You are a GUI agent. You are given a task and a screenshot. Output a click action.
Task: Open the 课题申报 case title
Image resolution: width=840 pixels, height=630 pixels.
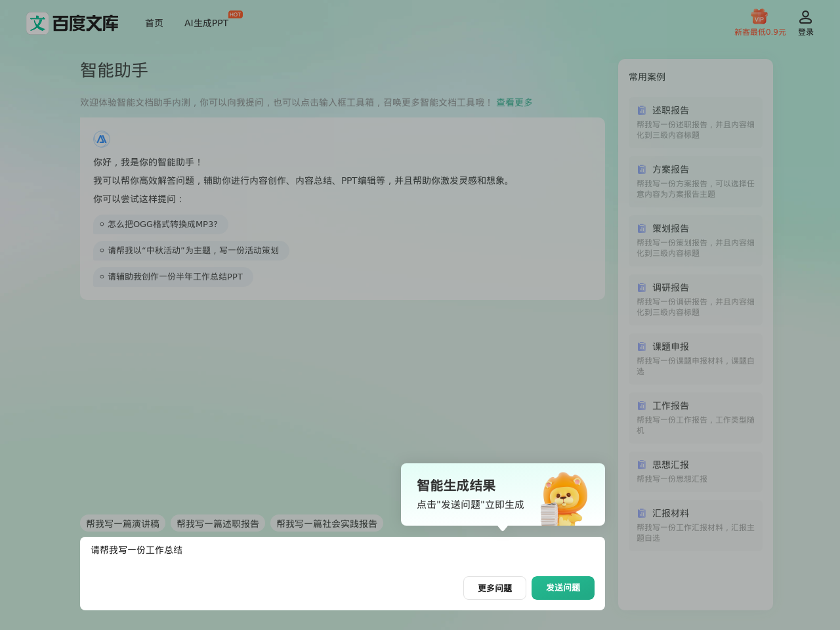(671, 346)
